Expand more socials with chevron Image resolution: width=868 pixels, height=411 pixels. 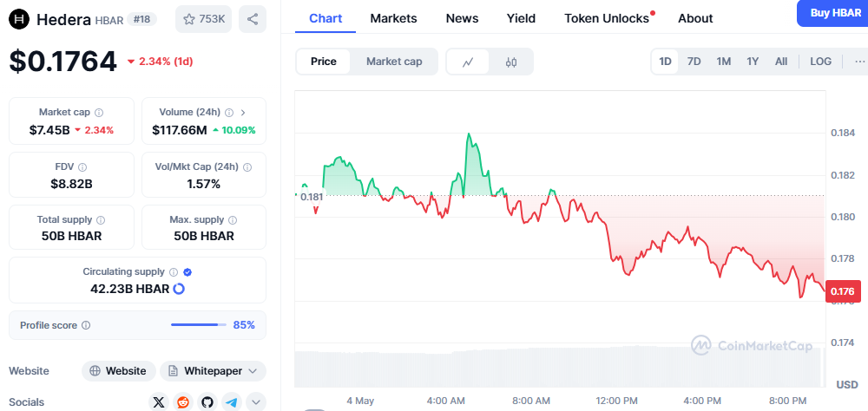point(255,401)
